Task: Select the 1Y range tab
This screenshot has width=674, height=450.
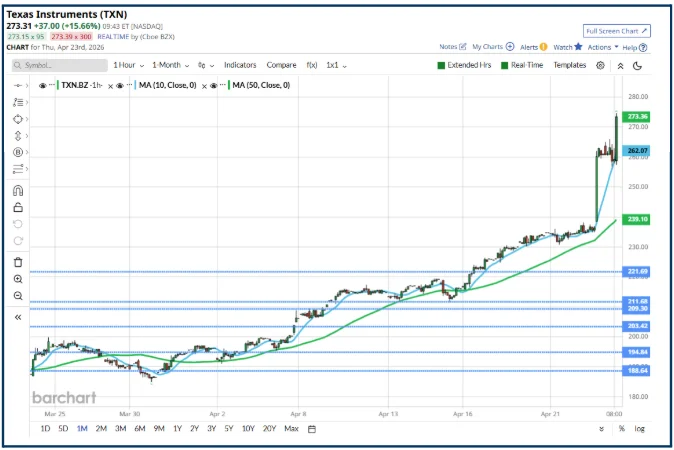Action: click(178, 429)
